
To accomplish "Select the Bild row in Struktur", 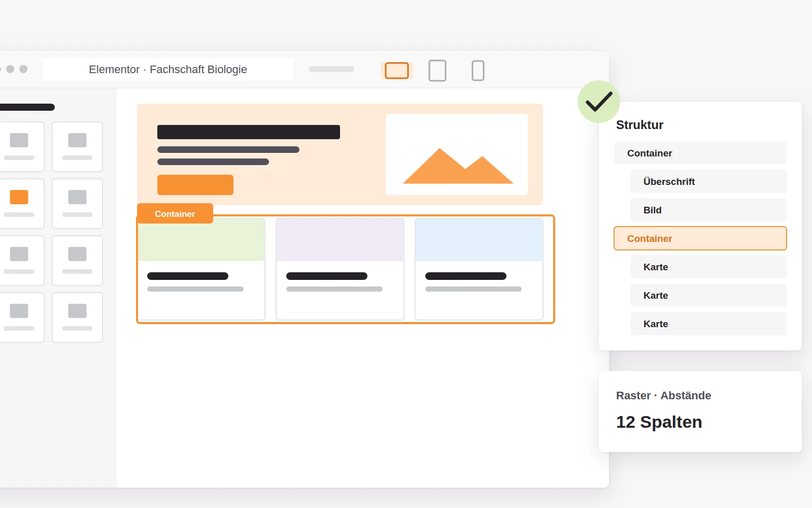I will pos(708,210).
